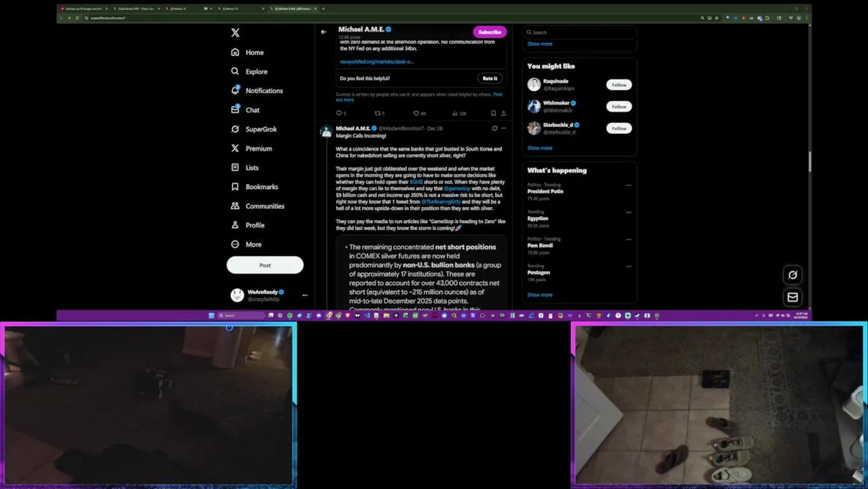868x489 pixels.
Task: Click the Profile person icon
Action: (235, 225)
